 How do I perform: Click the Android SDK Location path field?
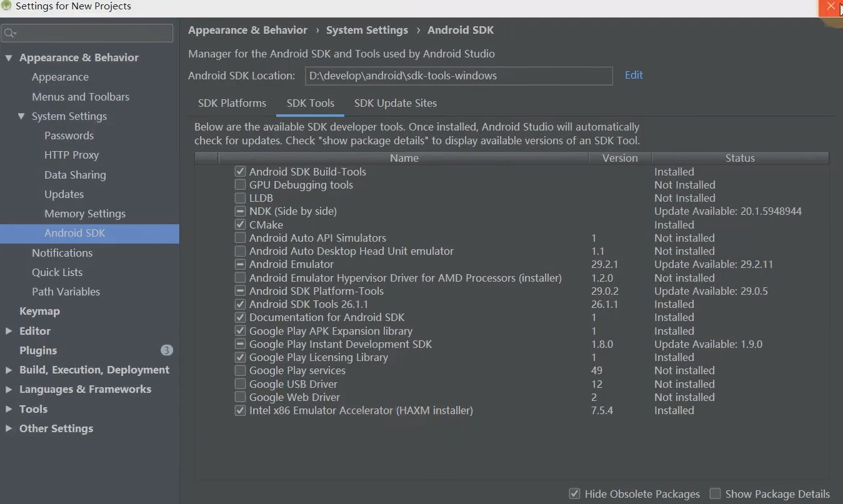[x=459, y=76]
